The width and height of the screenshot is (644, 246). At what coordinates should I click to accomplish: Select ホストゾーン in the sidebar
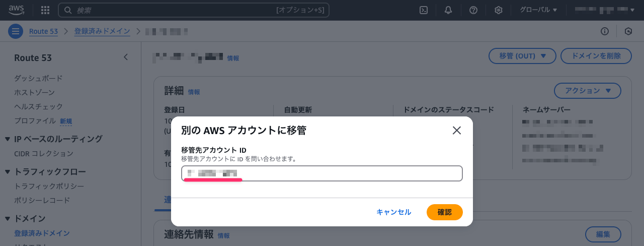pyautogui.click(x=35, y=93)
